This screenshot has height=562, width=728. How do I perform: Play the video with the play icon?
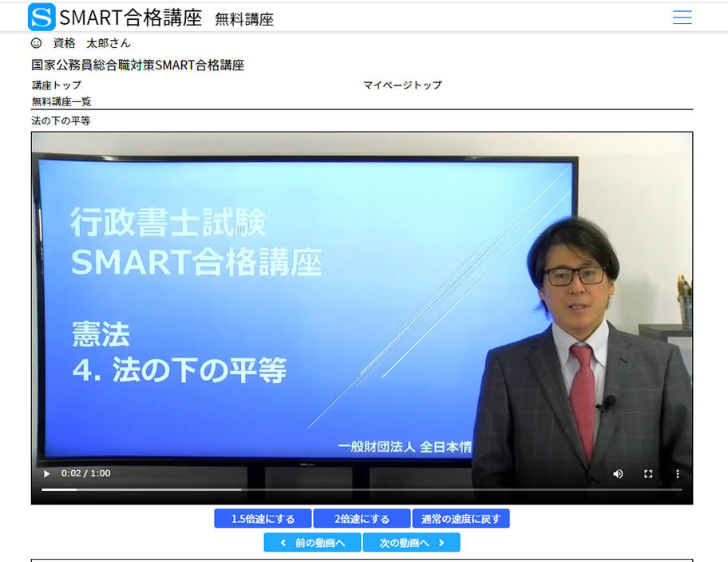(x=46, y=473)
